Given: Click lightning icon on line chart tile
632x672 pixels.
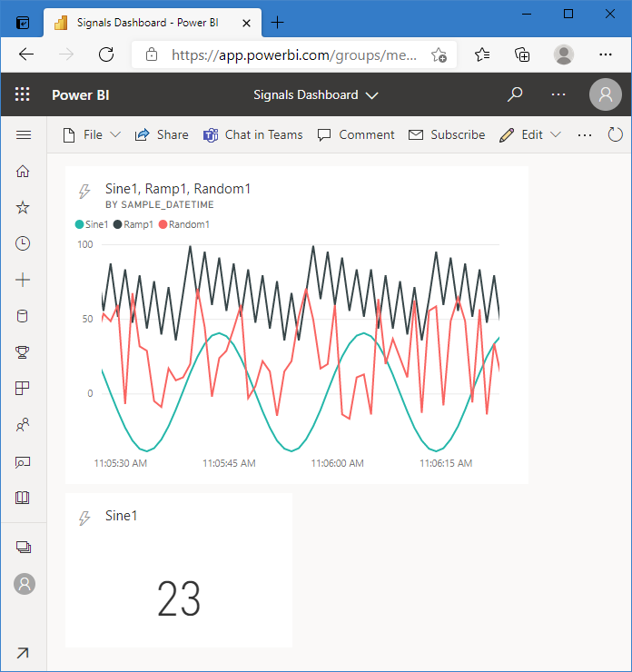Looking at the screenshot, I should [x=84, y=191].
